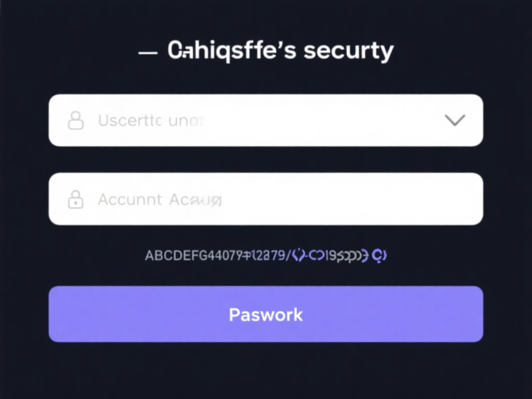Click the Cahiqsffe's security heading
This screenshot has width=532, height=399.
(x=281, y=51)
